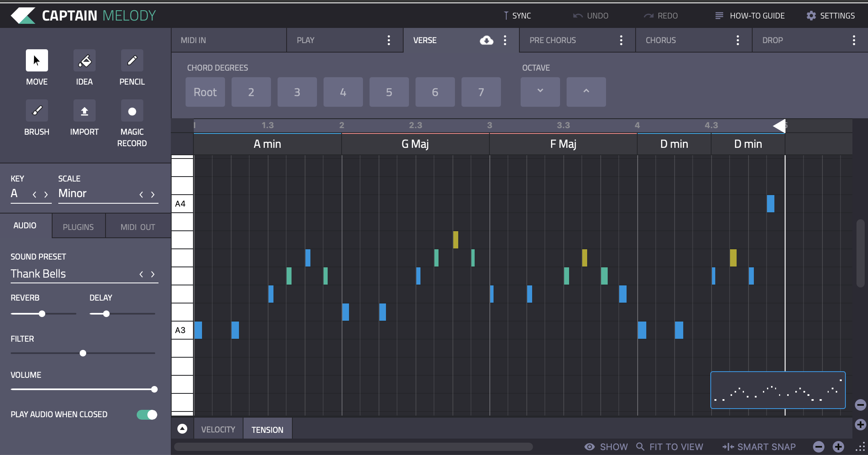Image resolution: width=868 pixels, height=455 pixels.
Task: Open the How-To Guide
Action: (x=750, y=16)
